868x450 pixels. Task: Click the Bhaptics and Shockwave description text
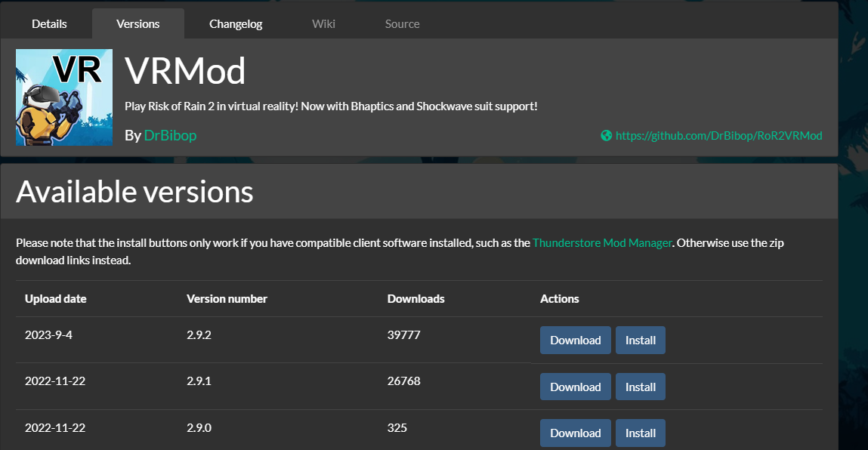(x=331, y=106)
